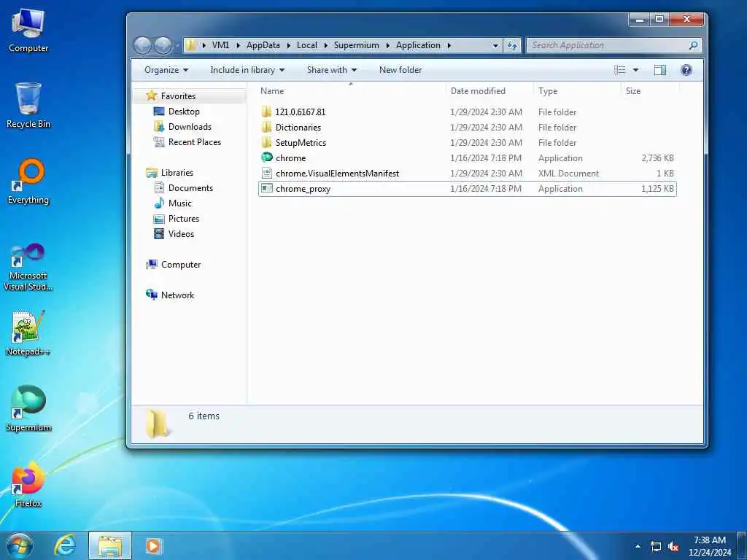This screenshot has width=747, height=560.
Task: Navigate to Supermium in the address bar
Action: click(356, 45)
